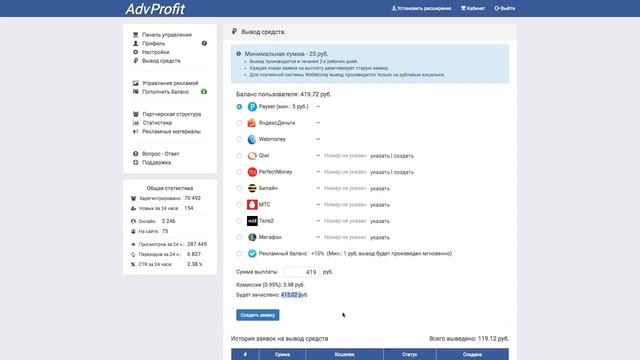Click the Кошелек column header
Screen dimensions: 640x360
click(344, 355)
